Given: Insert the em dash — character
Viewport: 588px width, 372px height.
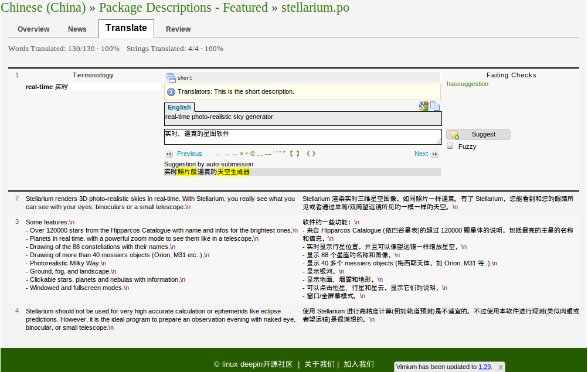Looking at the screenshot, I should pyautogui.click(x=268, y=154).
